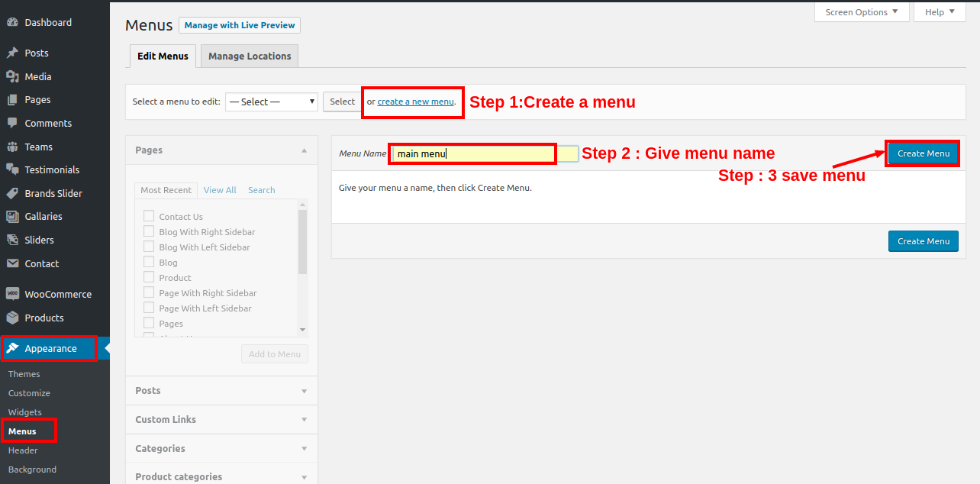
Task: Click the Menu Name input field
Action: tap(485, 153)
